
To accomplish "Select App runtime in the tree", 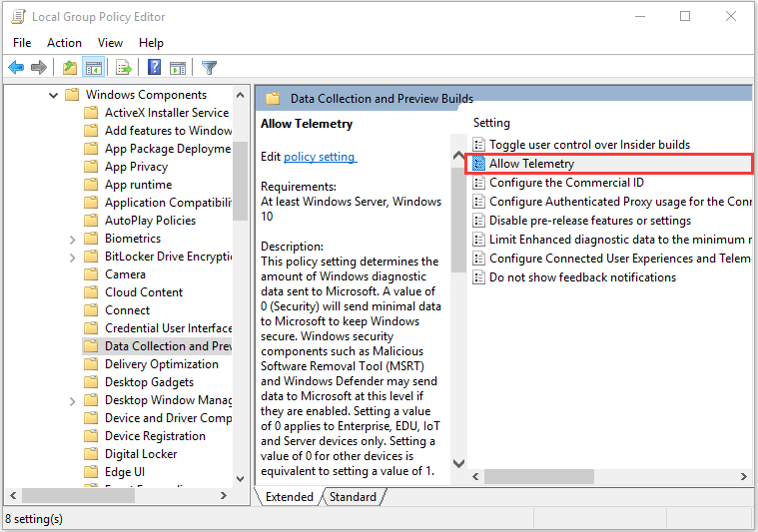I will click(x=138, y=185).
